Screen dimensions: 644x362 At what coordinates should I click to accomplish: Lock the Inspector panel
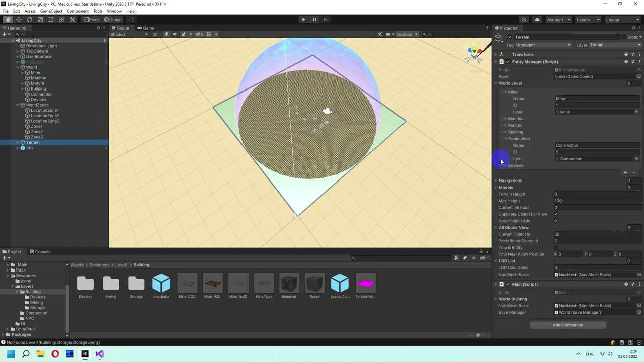coord(633,28)
